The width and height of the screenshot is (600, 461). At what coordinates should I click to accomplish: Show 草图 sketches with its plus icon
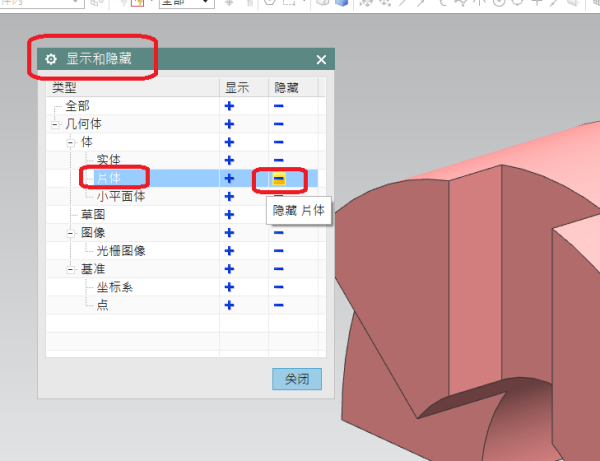229,215
